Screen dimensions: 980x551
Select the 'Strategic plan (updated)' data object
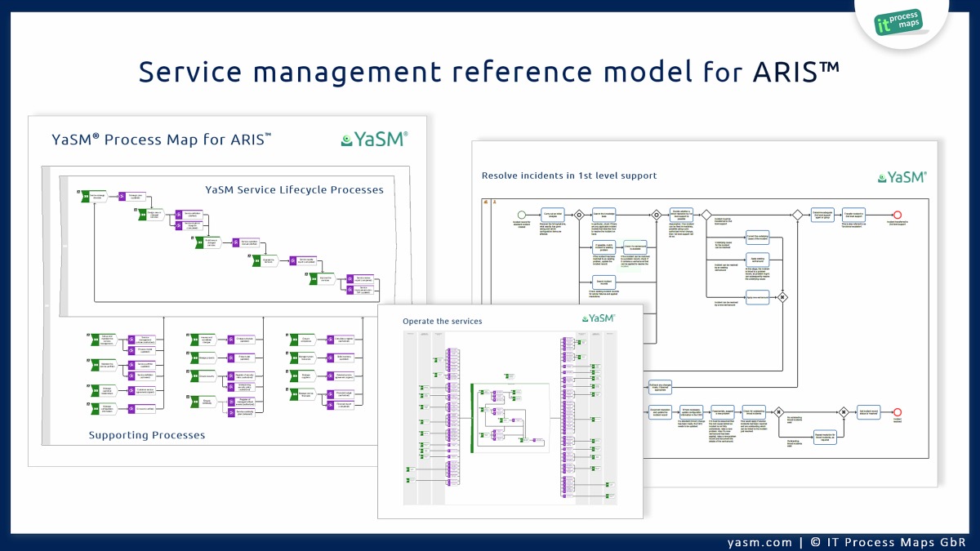[132, 197]
